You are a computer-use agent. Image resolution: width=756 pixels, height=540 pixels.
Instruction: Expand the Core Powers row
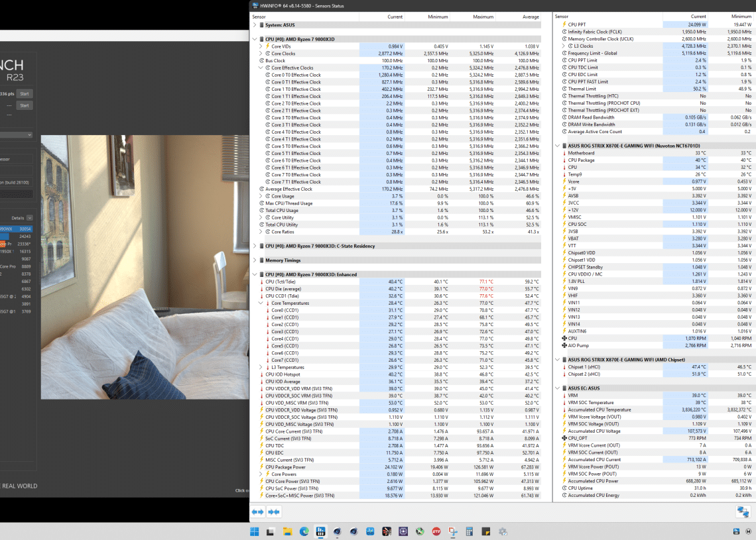pyautogui.click(x=261, y=474)
